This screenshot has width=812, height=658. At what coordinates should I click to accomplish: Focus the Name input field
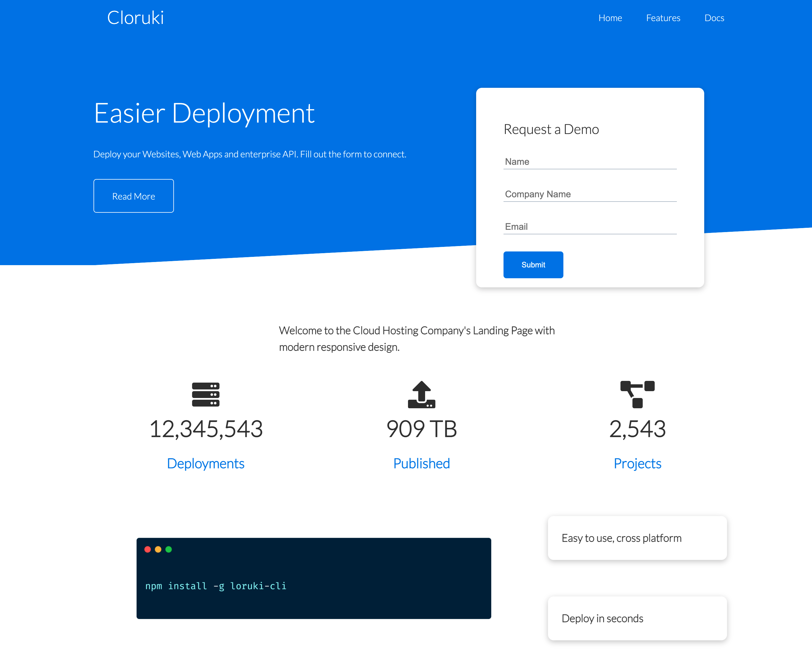590,162
